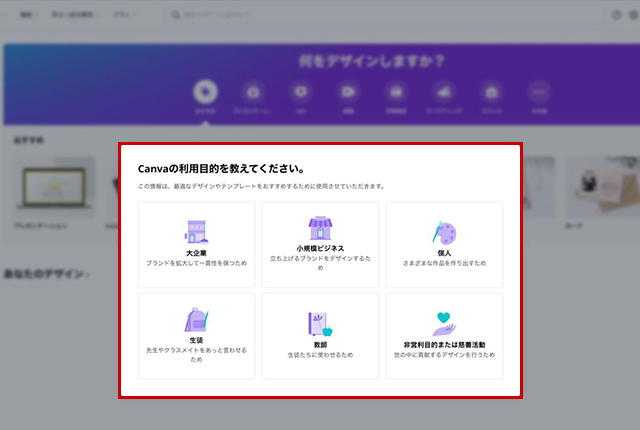This screenshot has height=430, width=640.
Task: Select the heart-bubble SNS icon in the banner
Action: pos(301,92)
